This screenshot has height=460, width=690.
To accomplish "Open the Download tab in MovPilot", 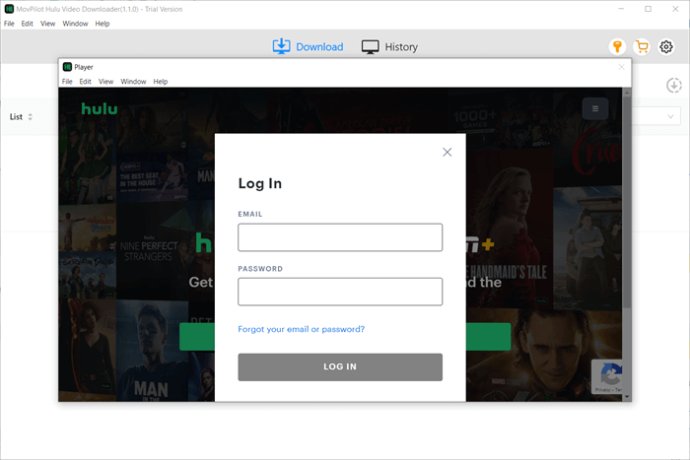I will [308, 47].
